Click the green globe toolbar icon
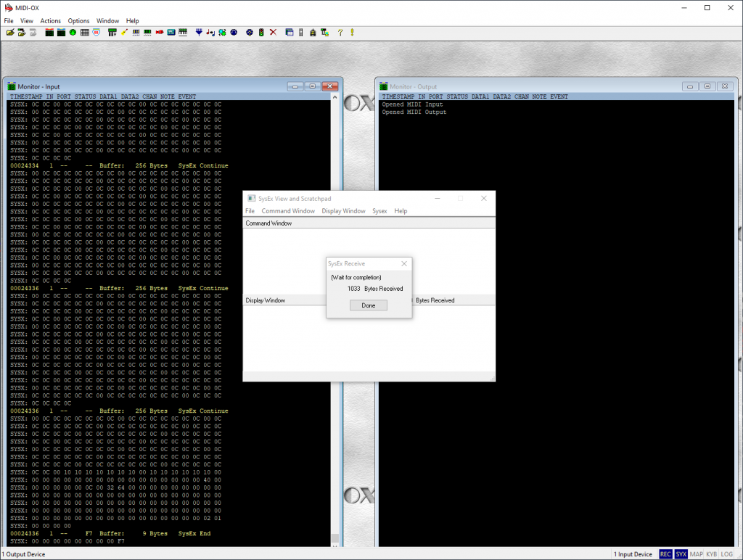 click(73, 32)
